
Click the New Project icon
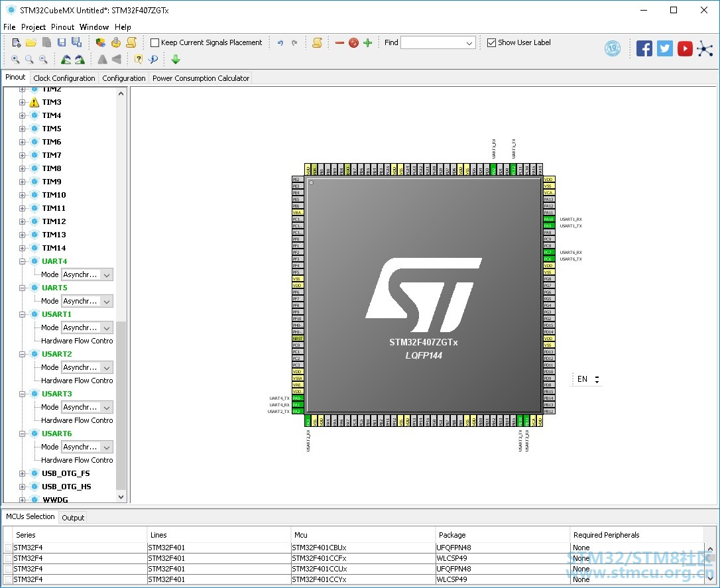click(x=16, y=42)
